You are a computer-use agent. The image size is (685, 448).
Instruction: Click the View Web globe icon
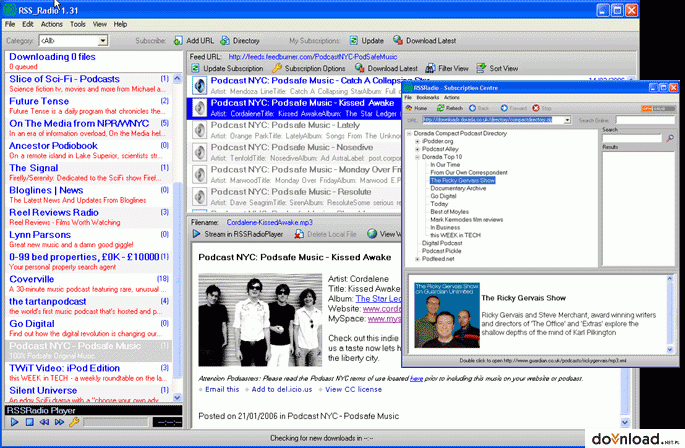click(x=372, y=234)
